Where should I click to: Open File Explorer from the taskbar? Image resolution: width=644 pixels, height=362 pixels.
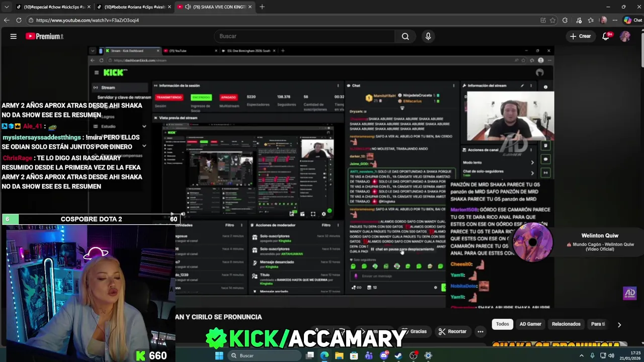click(339, 355)
